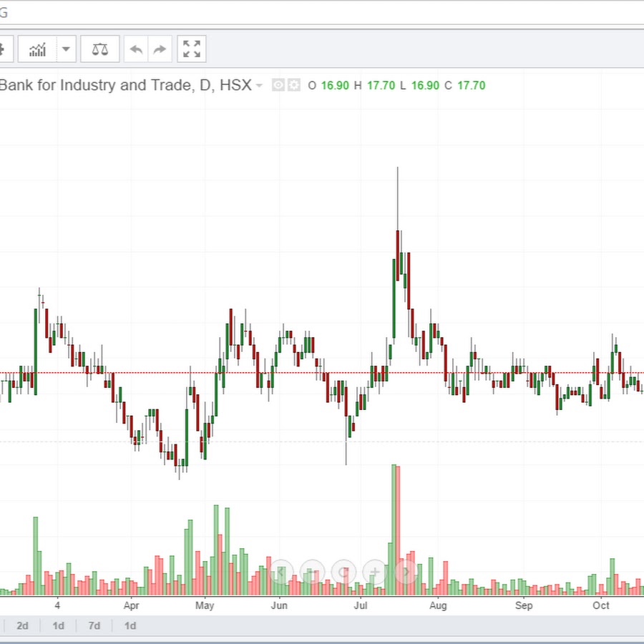
Task: Undo the last chart action
Action: (136, 49)
